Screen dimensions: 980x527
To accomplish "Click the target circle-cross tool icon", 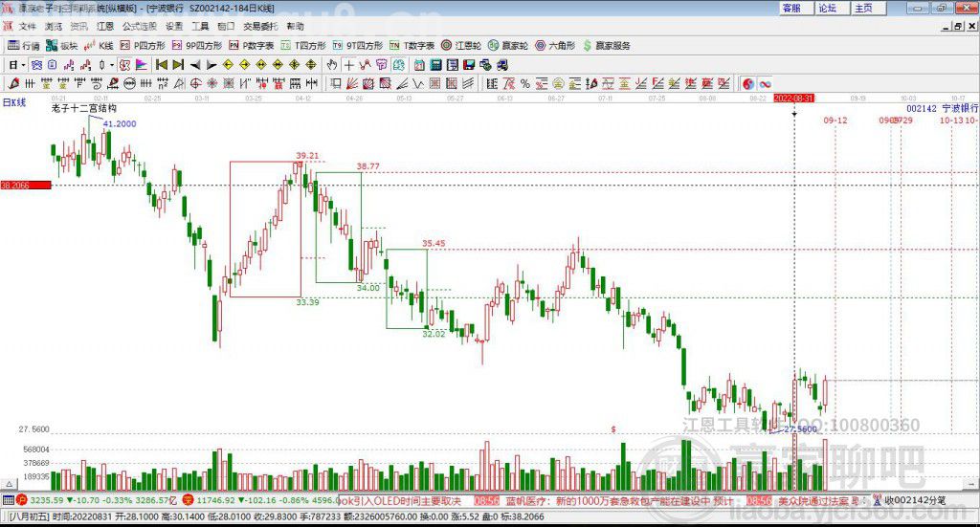I will point(195,83).
